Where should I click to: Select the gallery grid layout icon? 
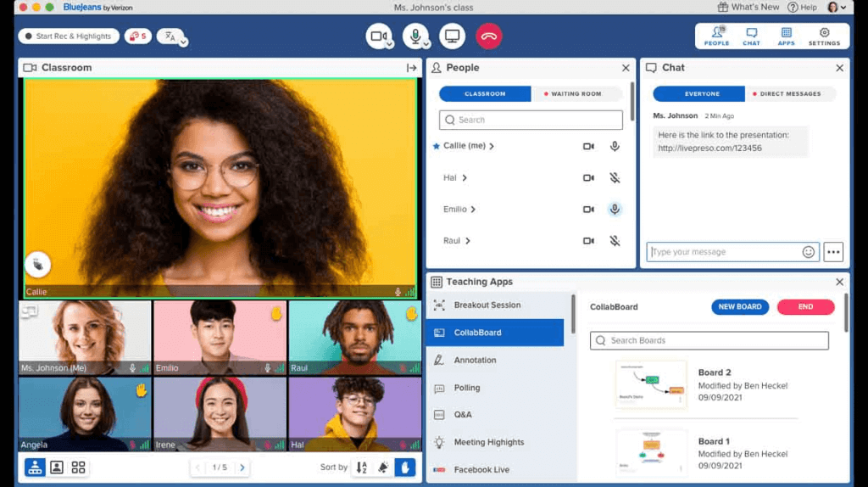[78, 467]
